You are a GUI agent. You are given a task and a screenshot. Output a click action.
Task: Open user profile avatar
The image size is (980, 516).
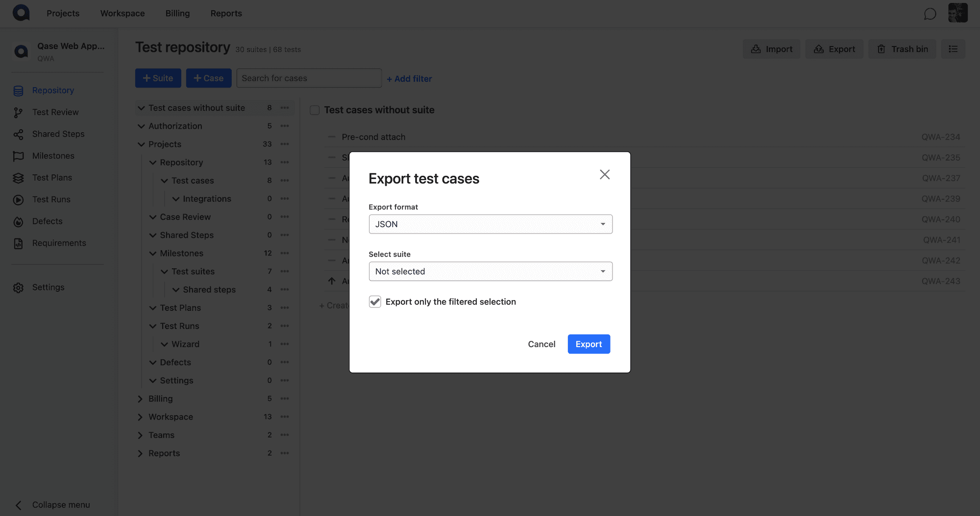click(x=957, y=13)
